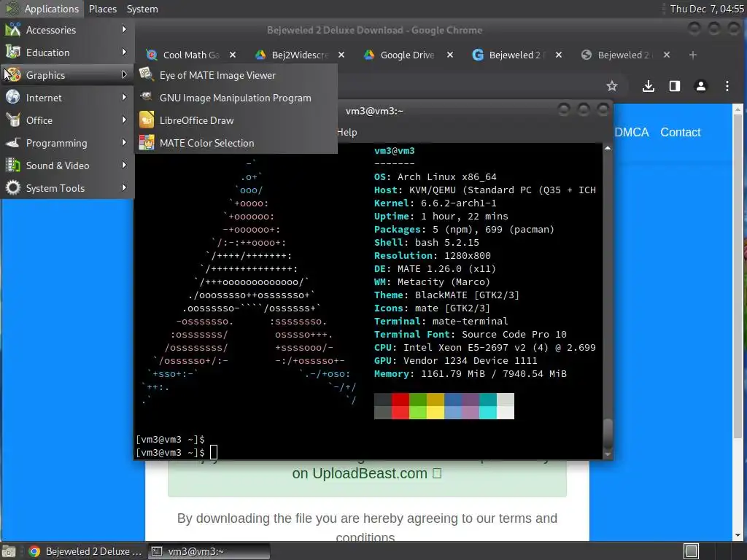747x560 pixels.
Task: Click terminal command prompt cursor
Action: [x=214, y=452]
